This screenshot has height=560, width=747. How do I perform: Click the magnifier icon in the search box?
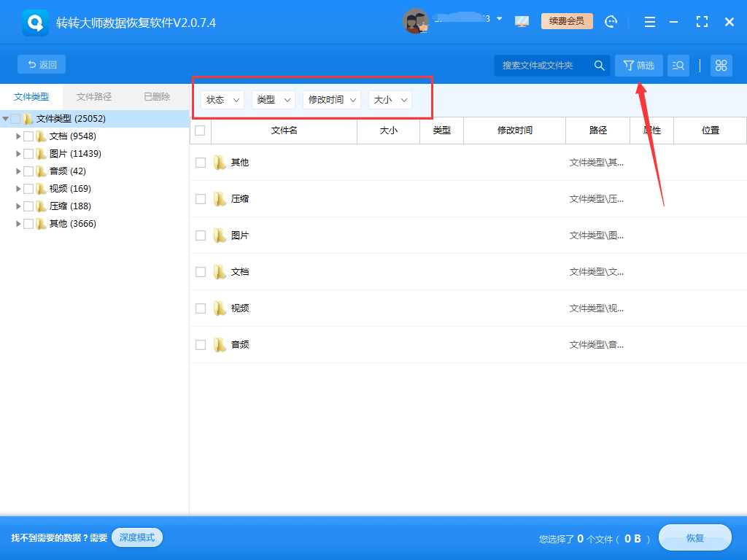599,65
